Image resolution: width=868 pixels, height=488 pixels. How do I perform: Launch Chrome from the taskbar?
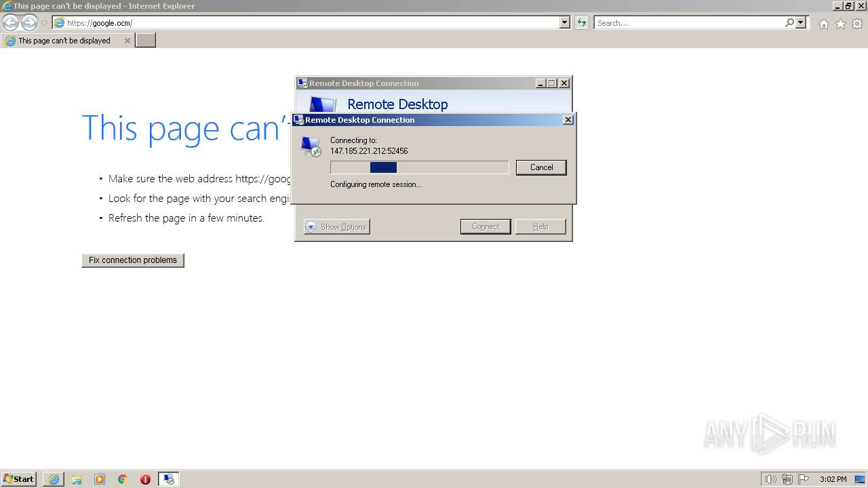123,479
